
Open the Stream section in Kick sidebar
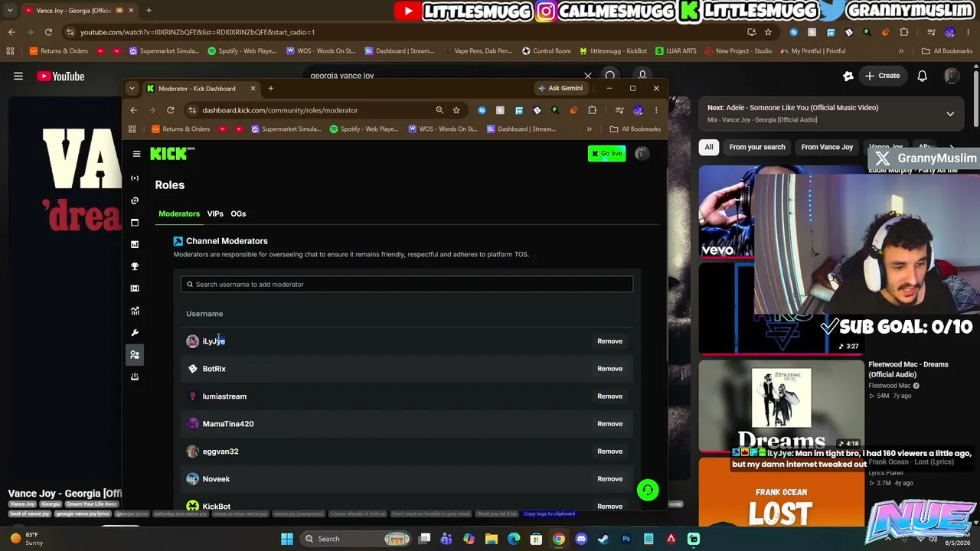point(135,178)
